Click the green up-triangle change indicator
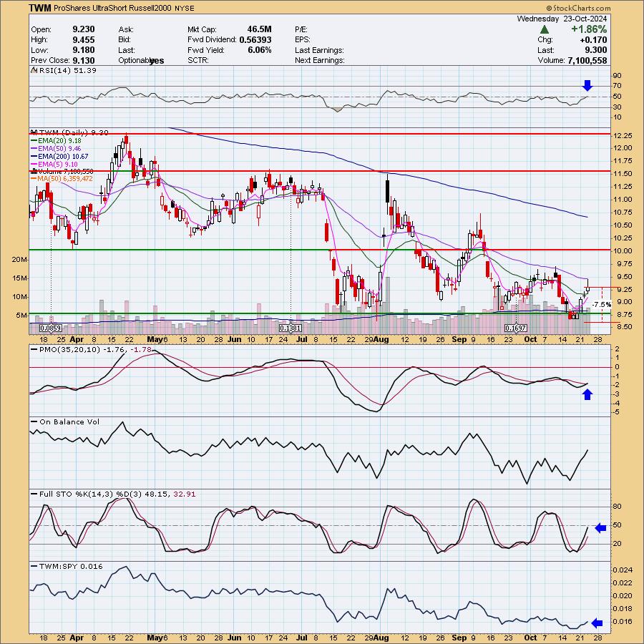 click(x=545, y=29)
